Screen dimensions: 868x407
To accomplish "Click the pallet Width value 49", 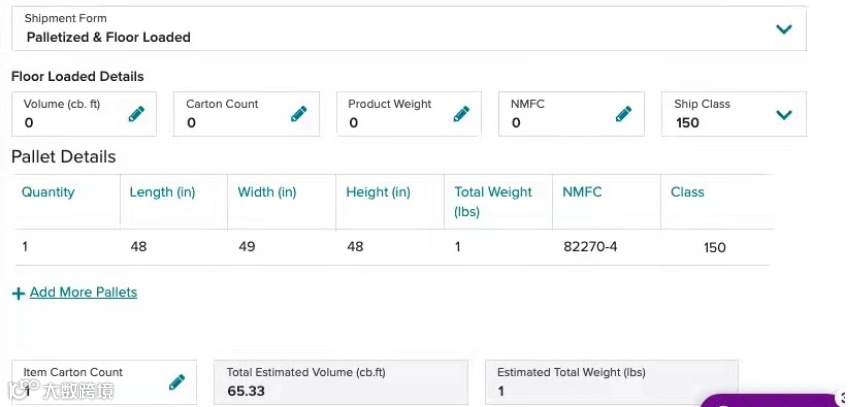I will point(247,246).
